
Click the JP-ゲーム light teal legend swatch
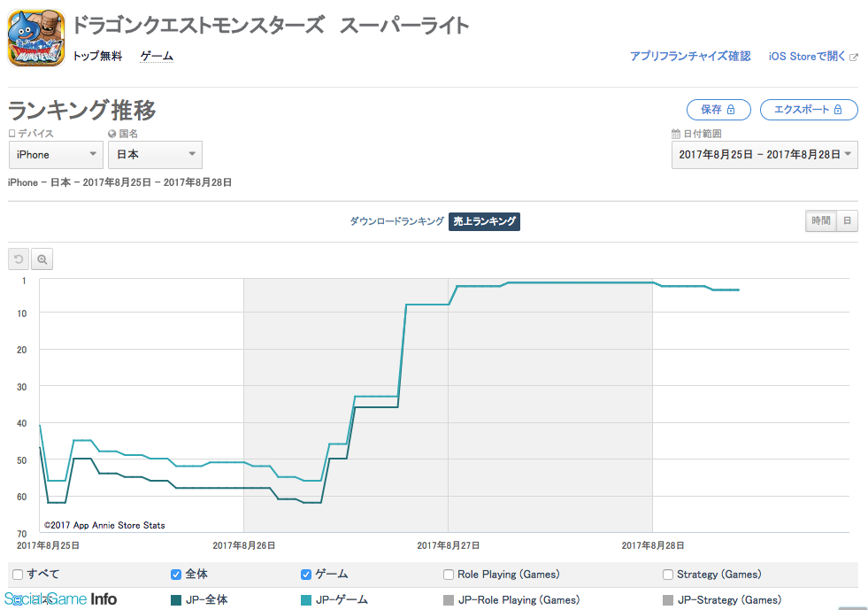point(305,600)
